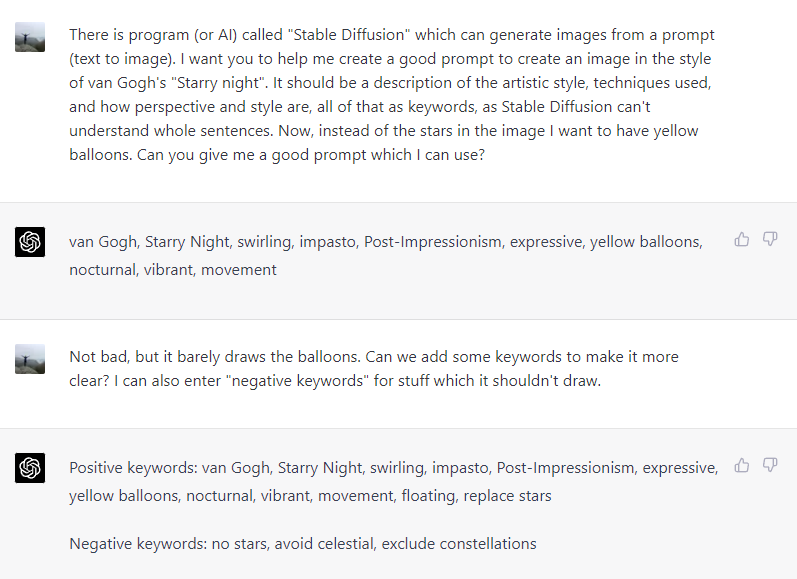Click "exclude constellations" in the negative keywords
Image resolution: width=797 pixels, height=579 pixels.
[459, 543]
